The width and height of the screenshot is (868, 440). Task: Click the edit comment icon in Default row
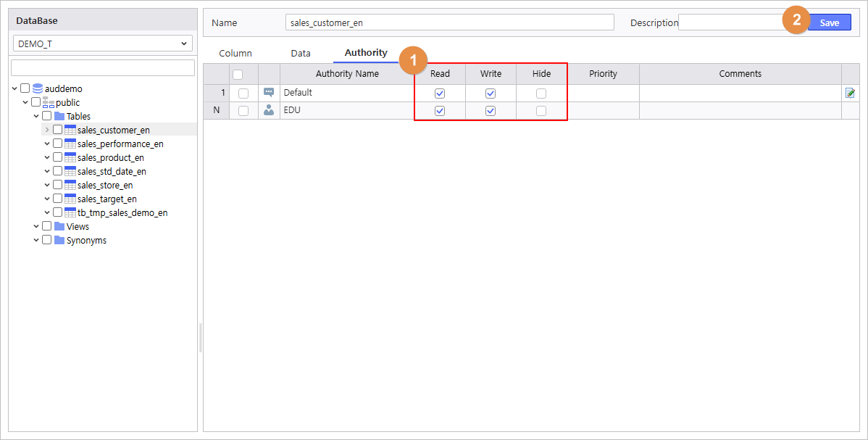point(850,93)
